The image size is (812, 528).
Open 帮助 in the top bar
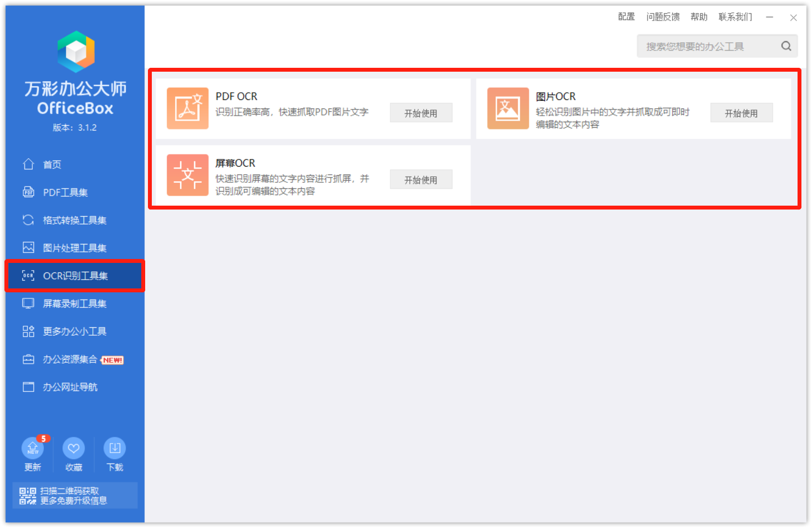pyautogui.click(x=699, y=17)
